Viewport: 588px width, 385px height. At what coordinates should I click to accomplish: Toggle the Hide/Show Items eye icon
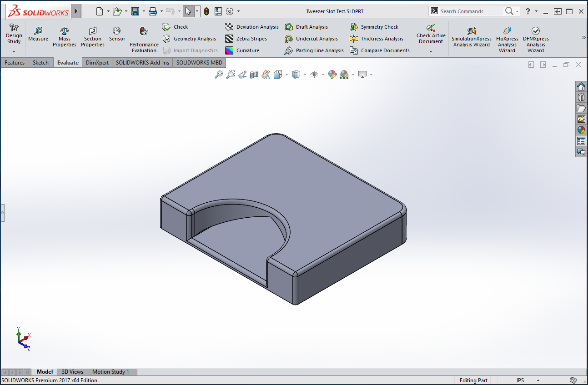point(314,75)
